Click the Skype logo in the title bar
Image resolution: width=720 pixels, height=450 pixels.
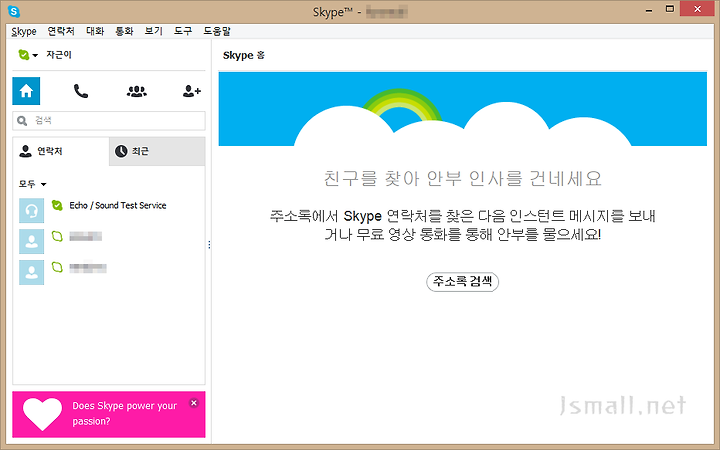coord(14,11)
